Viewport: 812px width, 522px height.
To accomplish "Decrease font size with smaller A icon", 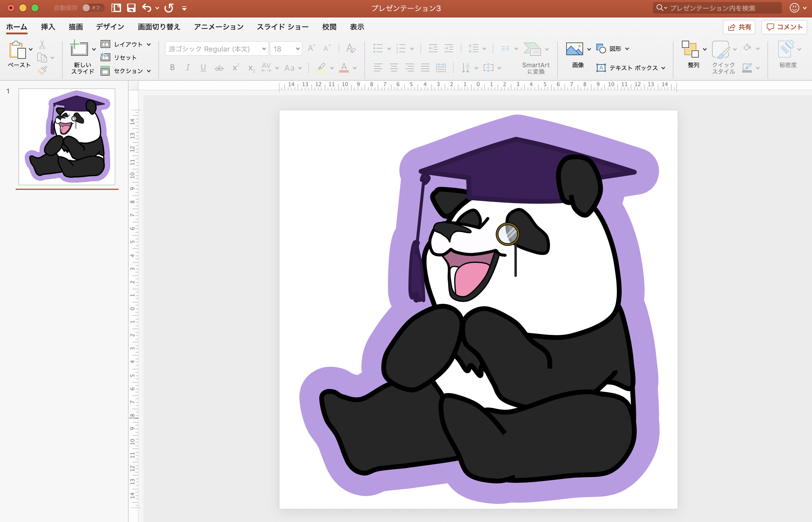I will (327, 48).
